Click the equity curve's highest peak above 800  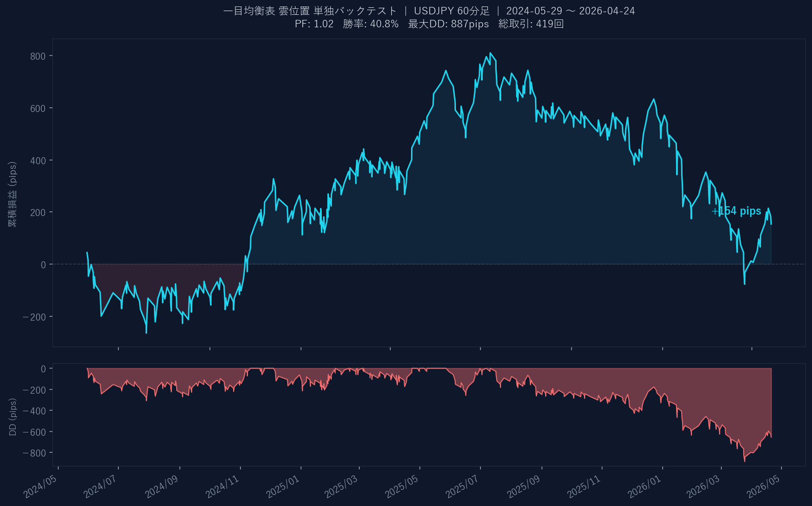[x=490, y=53]
